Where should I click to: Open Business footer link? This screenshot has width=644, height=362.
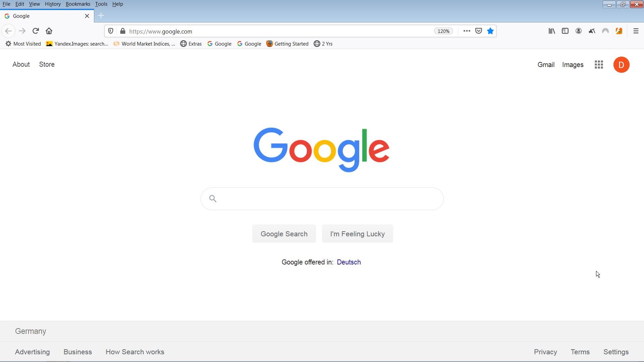click(x=77, y=352)
